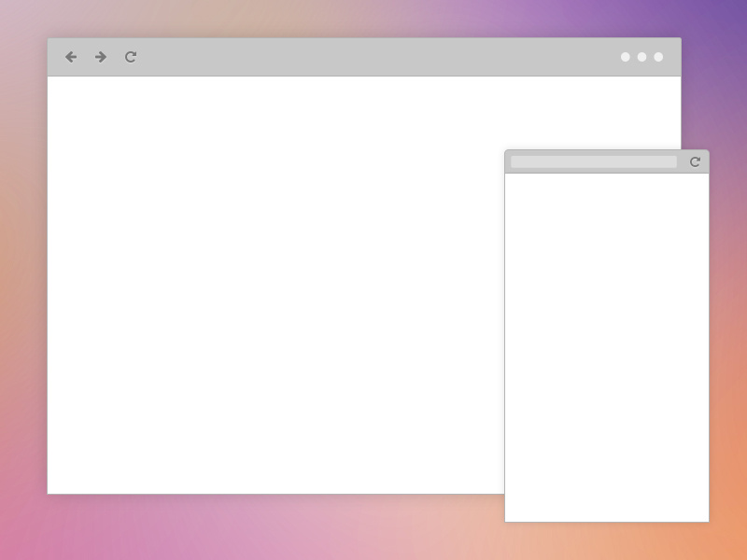The height and width of the screenshot is (560, 747).
Task: Click the back arrow to go to previous page
Action: [x=72, y=57]
